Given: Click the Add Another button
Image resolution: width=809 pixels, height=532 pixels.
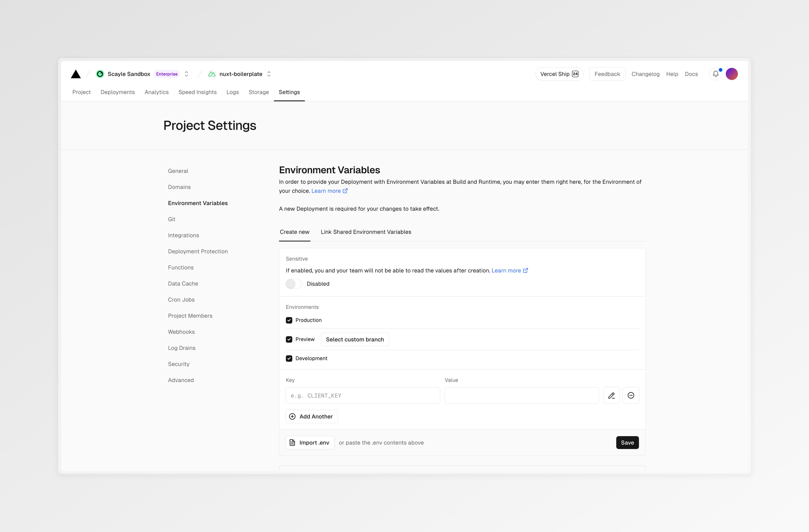Looking at the screenshot, I should click(x=311, y=416).
